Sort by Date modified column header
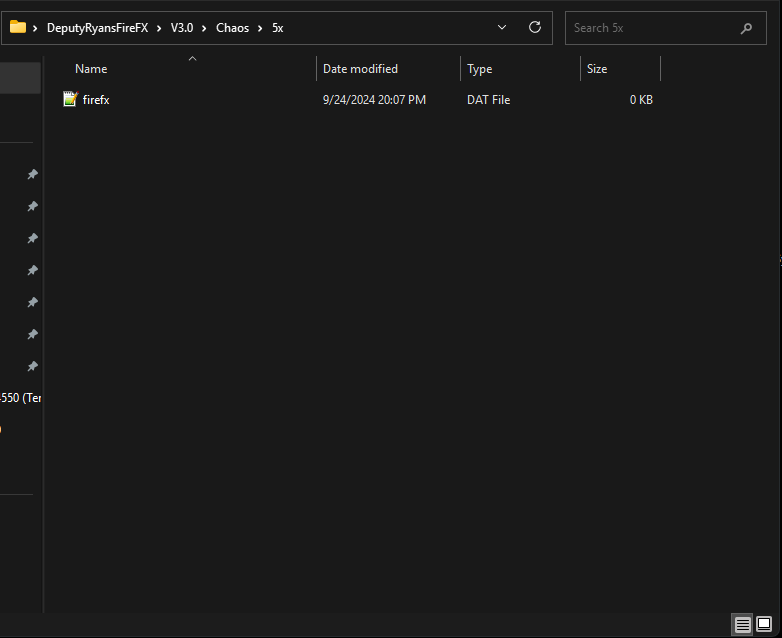Image resolution: width=782 pixels, height=638 pixels. 360,69
